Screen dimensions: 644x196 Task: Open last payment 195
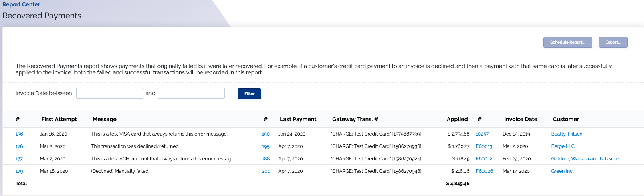pyautogui.click(x=266, y=146)
